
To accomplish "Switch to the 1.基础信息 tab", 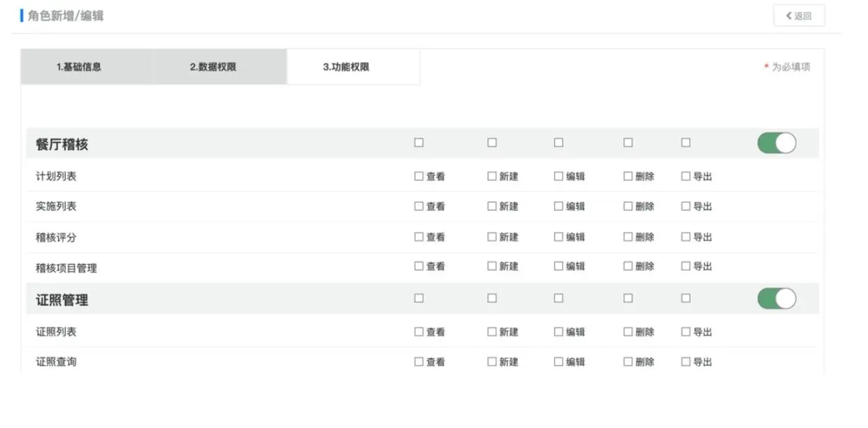I will coord(79,67).
